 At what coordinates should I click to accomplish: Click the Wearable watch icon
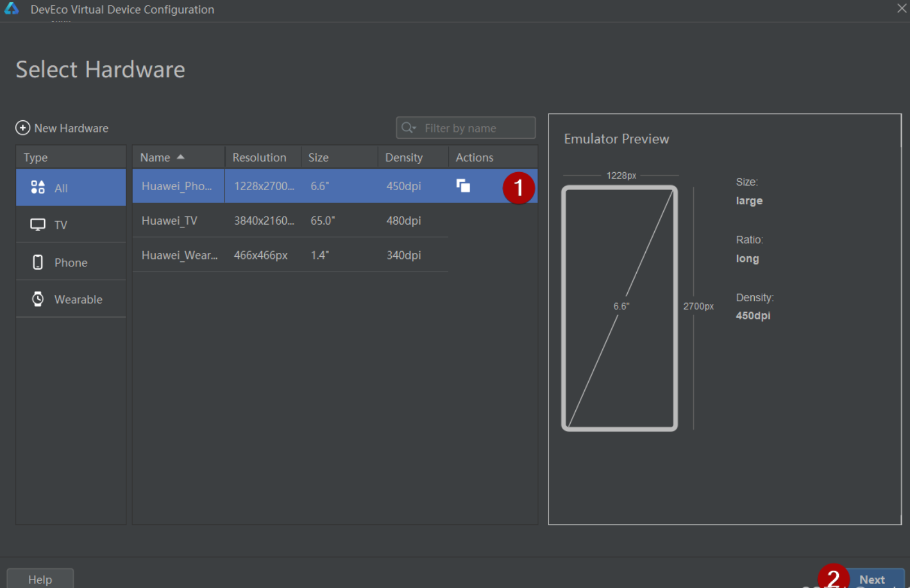click(38, 299)
